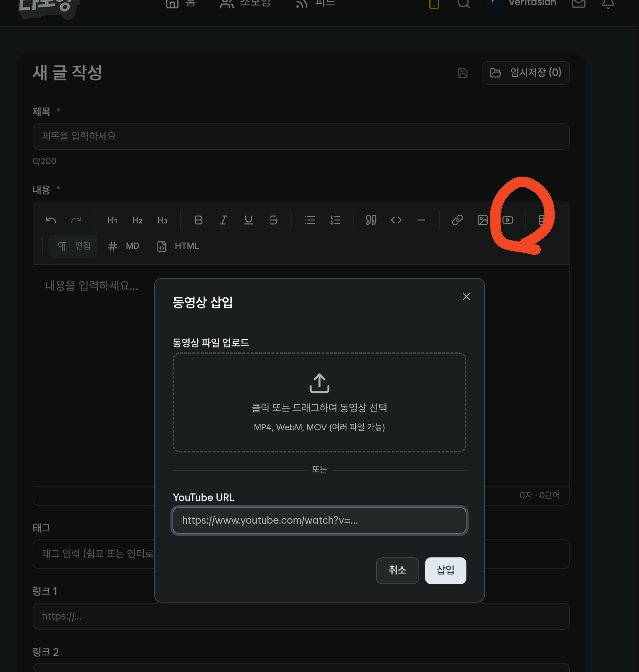
Task: Switch to MD markdown mode
Action: click(x=123, y=246)
